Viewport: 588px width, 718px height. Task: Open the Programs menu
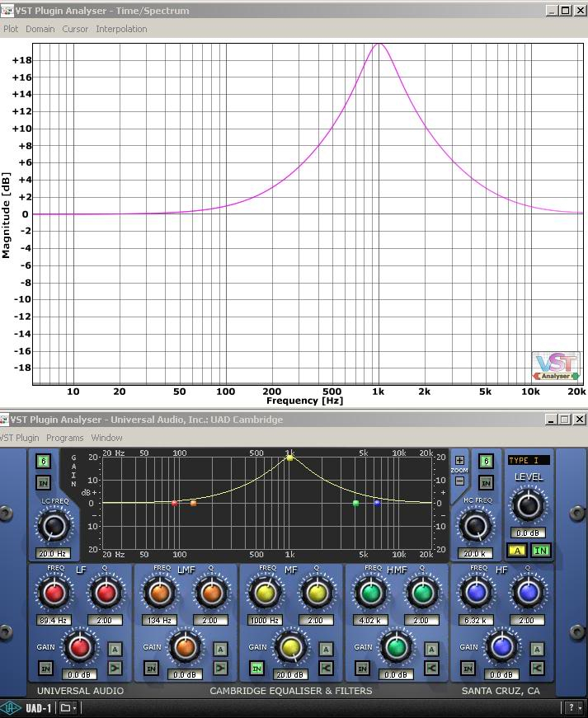tap(64, 438)
